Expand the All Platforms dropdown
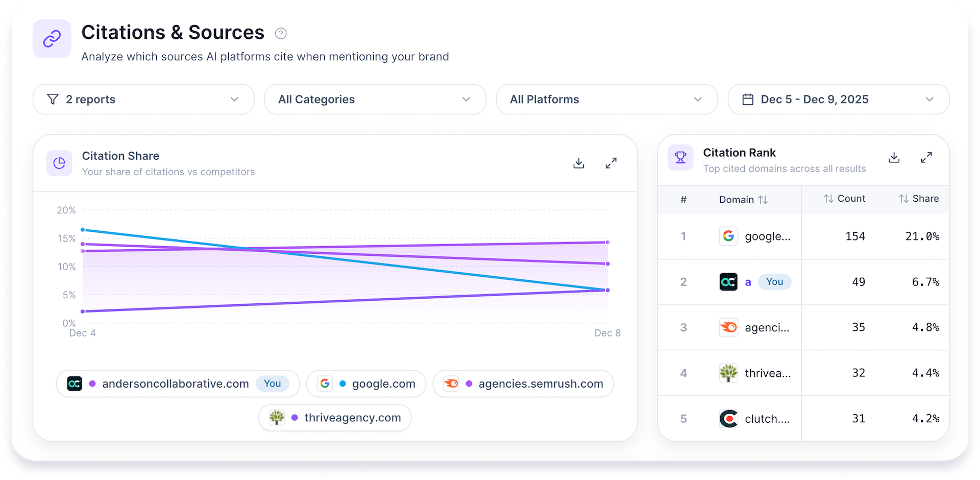This screenshot has height=480, width=980. pyautogui.click(x=606, y=100)
